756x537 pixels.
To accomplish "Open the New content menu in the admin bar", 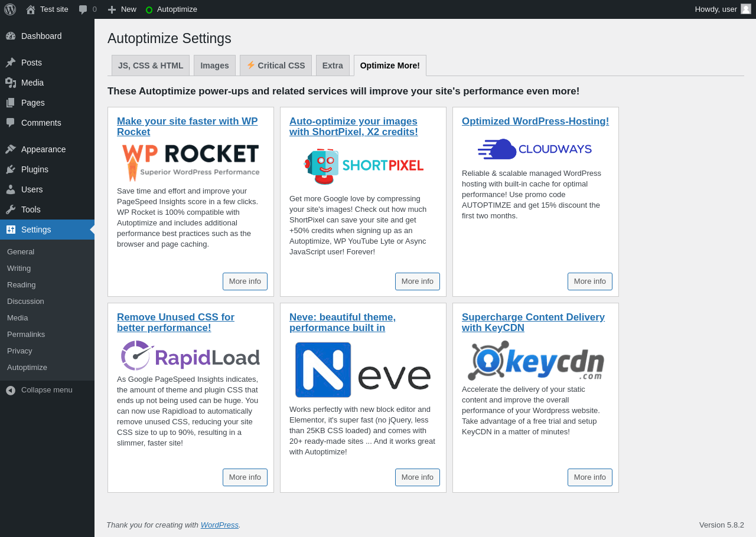I will pos(122,9).
